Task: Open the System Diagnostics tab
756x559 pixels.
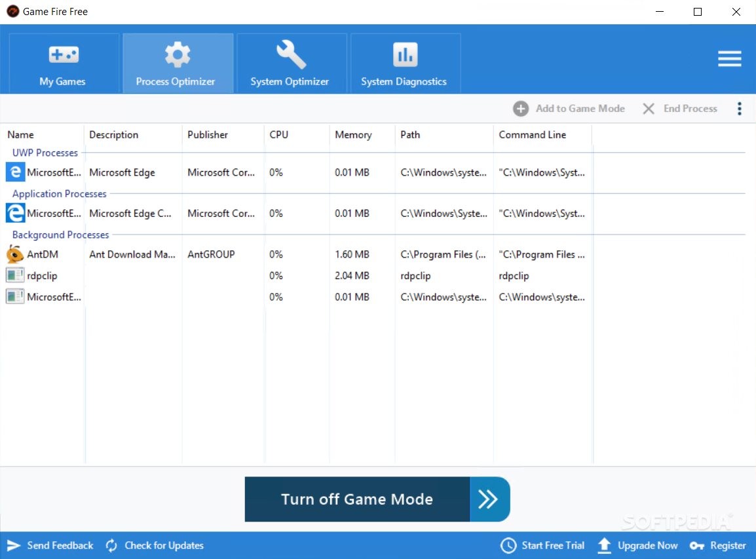Action: [405, 63]
